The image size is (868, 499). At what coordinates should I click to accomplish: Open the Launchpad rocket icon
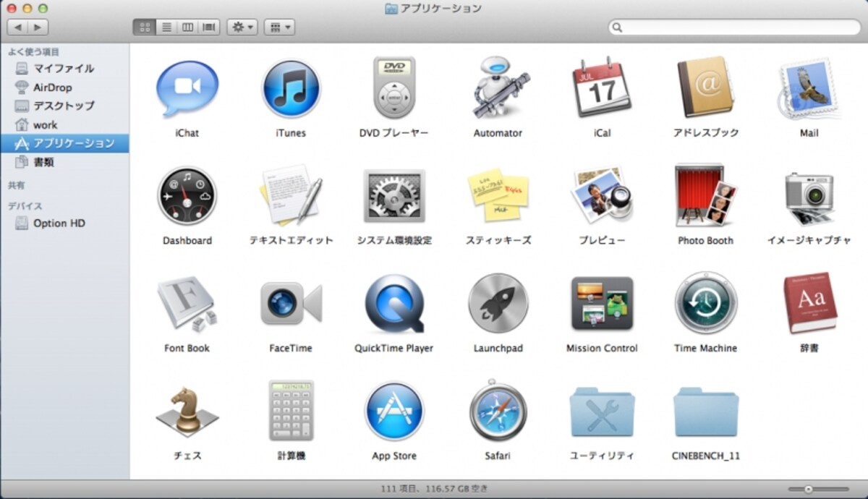[x=498, y=303]
